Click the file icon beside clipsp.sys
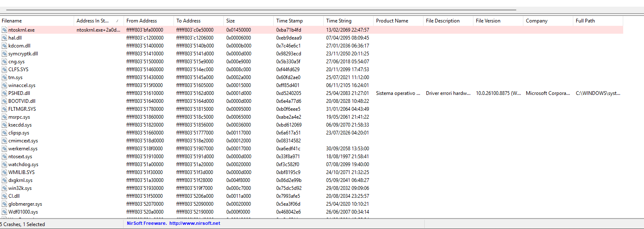 point(4,133)
